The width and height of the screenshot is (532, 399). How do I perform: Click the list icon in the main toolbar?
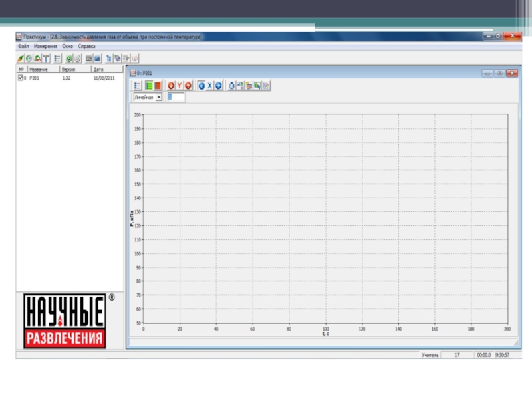[57, 59]
